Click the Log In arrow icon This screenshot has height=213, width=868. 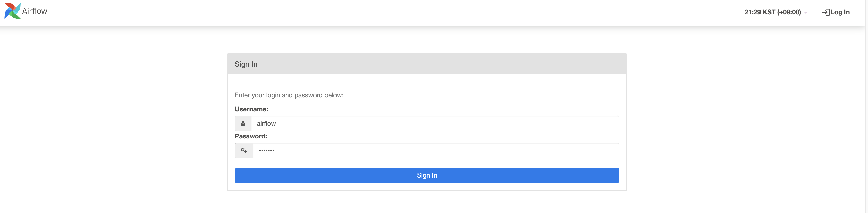(x=825, y=12)
